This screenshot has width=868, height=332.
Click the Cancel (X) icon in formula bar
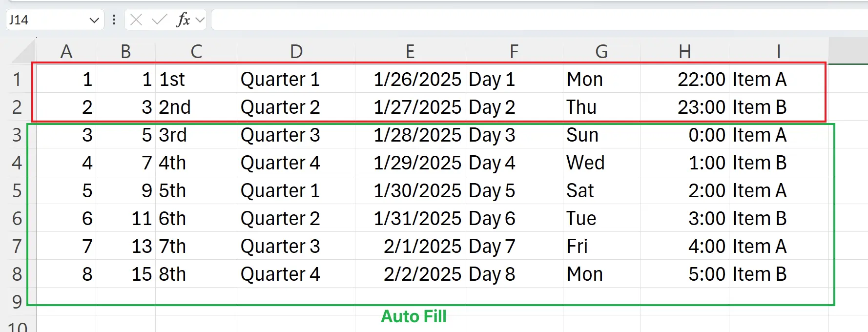(136, 20)
